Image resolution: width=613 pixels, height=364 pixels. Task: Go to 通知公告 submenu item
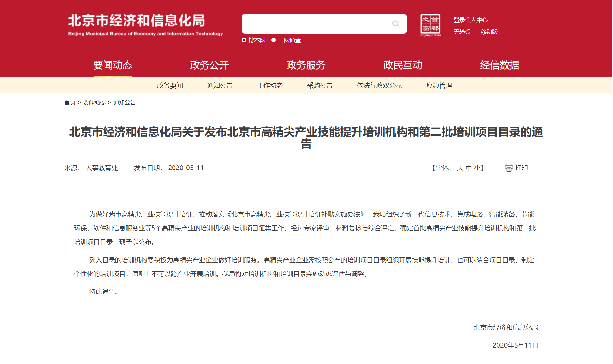tap(220, 85)
